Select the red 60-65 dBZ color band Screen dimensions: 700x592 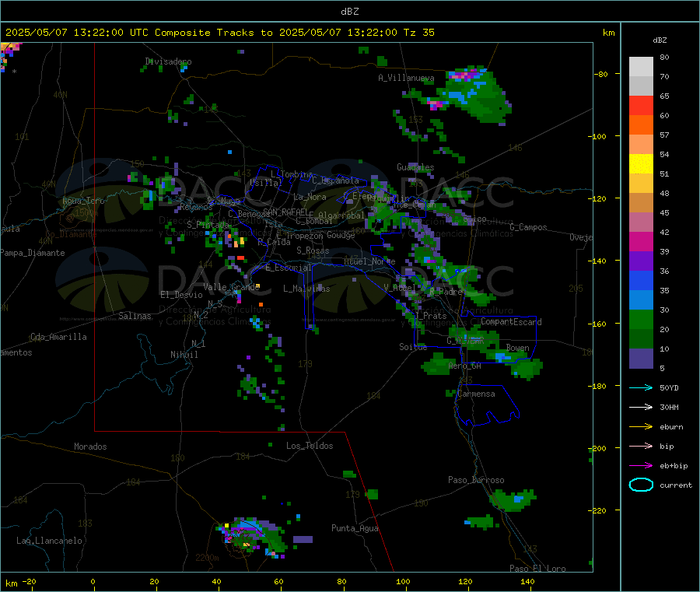pyautogui.click(x=641, y=105)
